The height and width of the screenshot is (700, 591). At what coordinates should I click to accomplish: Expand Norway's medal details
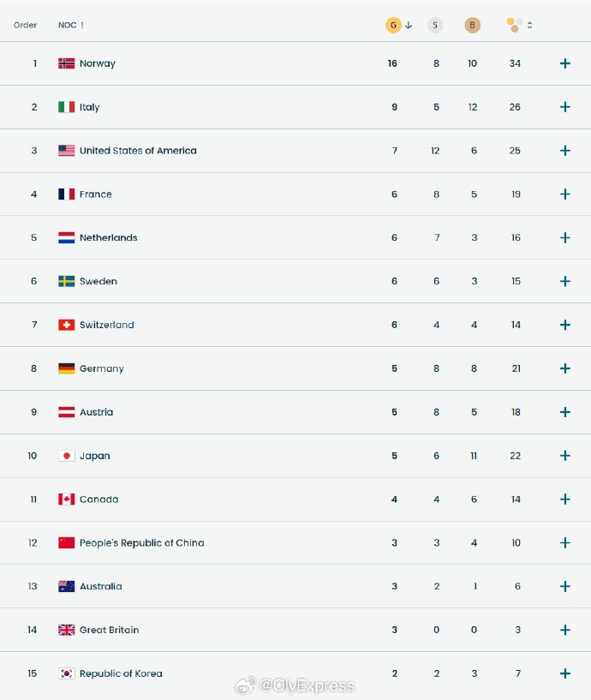565,63
